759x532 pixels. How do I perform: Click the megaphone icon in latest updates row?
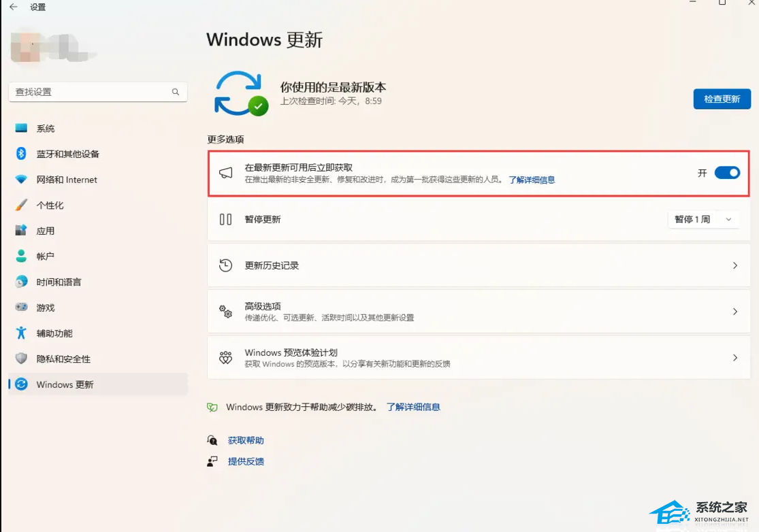pos(225,173)
